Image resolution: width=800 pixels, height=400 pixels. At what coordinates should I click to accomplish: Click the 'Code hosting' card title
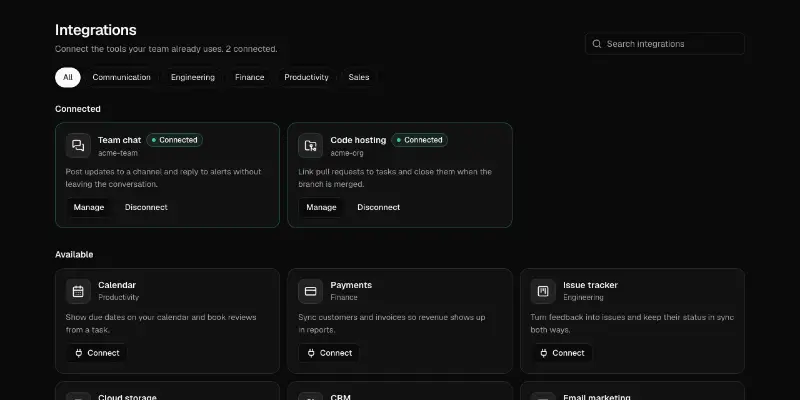click(358, 140)
